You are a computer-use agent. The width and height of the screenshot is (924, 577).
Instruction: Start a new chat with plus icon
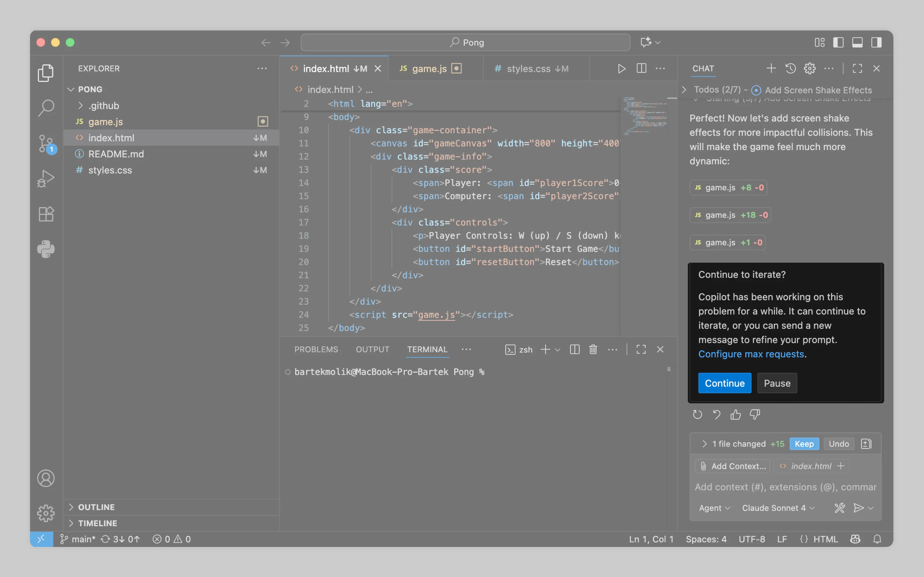(x=771, y=68)
